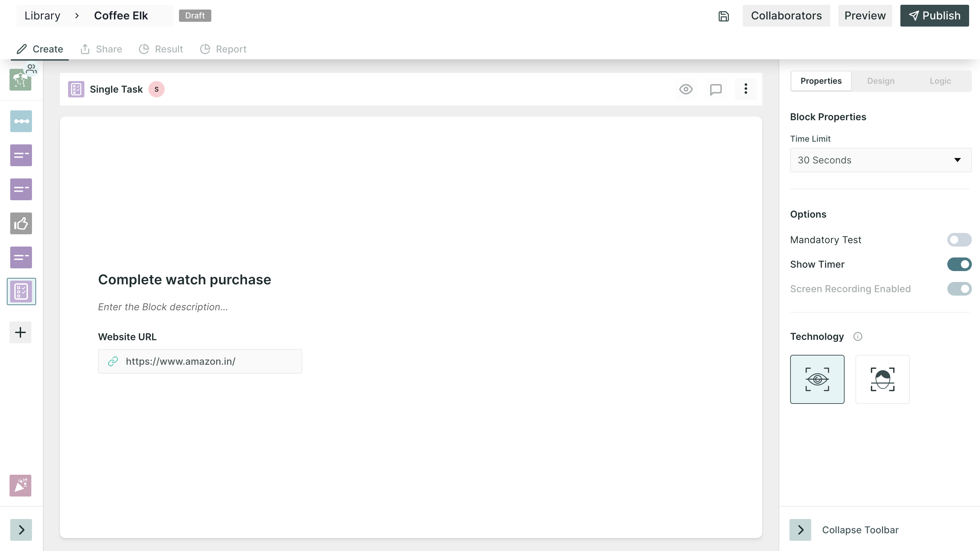Click the Website URL input field
980x551 pixels.
(x=200, y=361)
